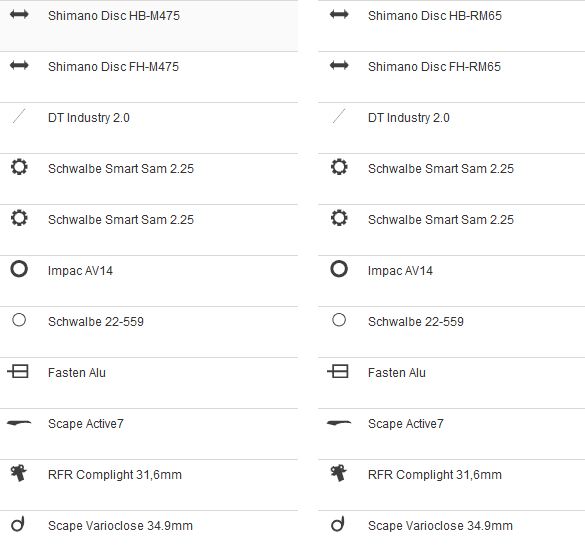Click right column Impac AV14 label
Screen dimensions: 585x555
click(x=400, y=271)
